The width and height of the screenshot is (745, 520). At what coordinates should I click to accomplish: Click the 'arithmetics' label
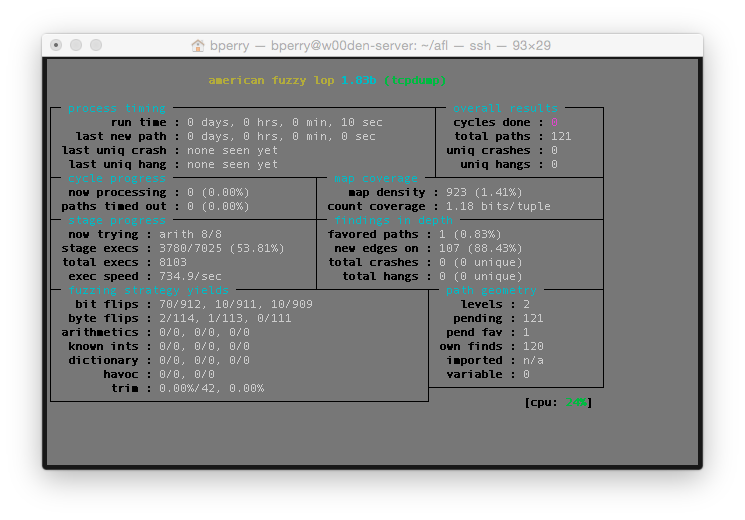click(x=100, y=332)
